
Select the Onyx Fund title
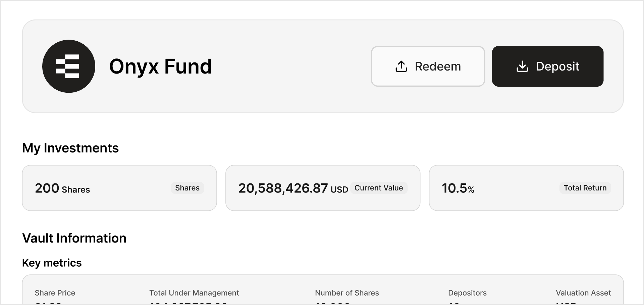(x=161, y=67)
